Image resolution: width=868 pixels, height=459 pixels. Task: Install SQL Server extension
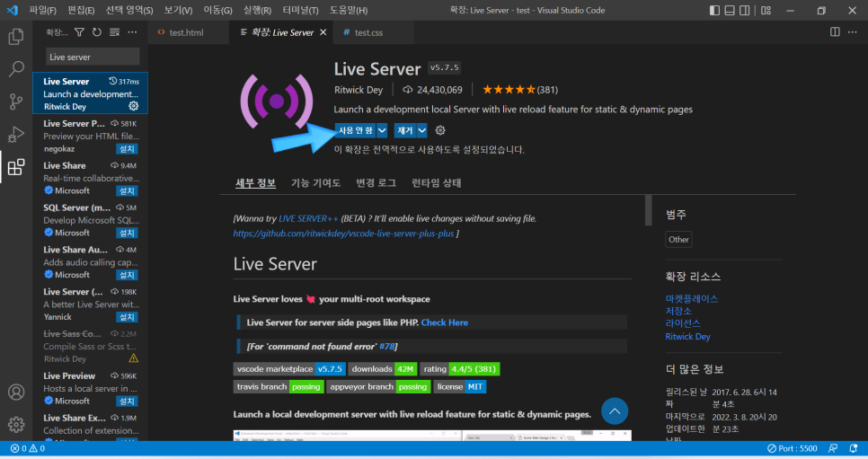click(x=127, y=234)
